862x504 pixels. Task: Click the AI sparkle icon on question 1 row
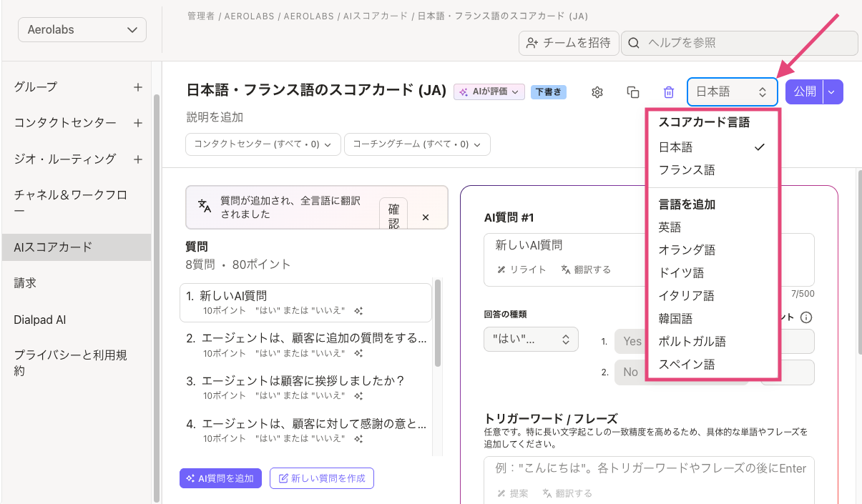358,311
